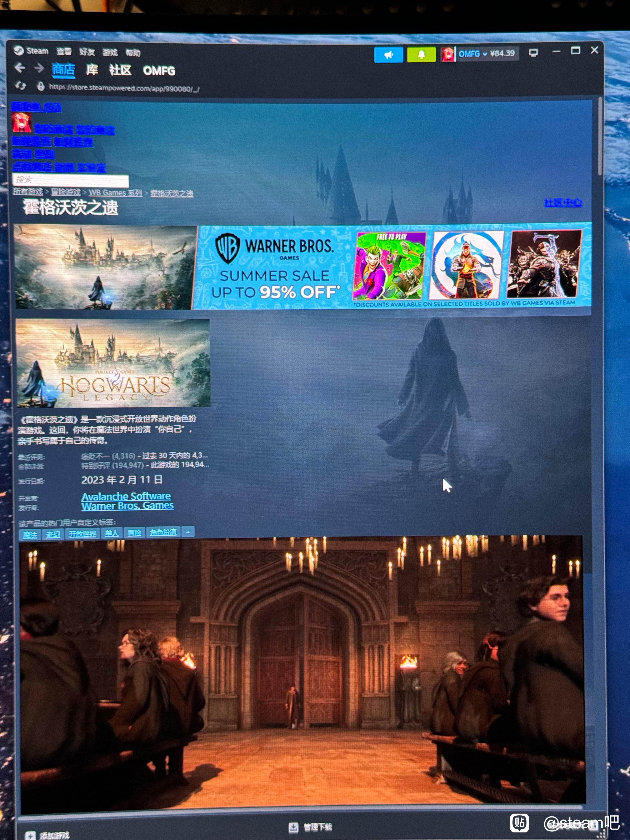Screen dimensions: 630x840
Task: Click the 添加游戏 button
Action: click(47, 835)
